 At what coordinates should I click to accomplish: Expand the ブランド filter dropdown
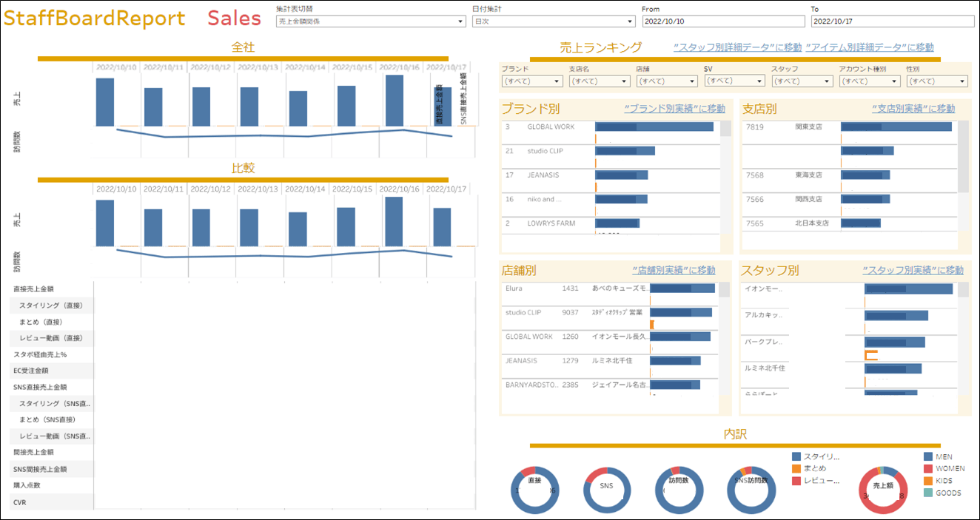click(x=531, y=81)
